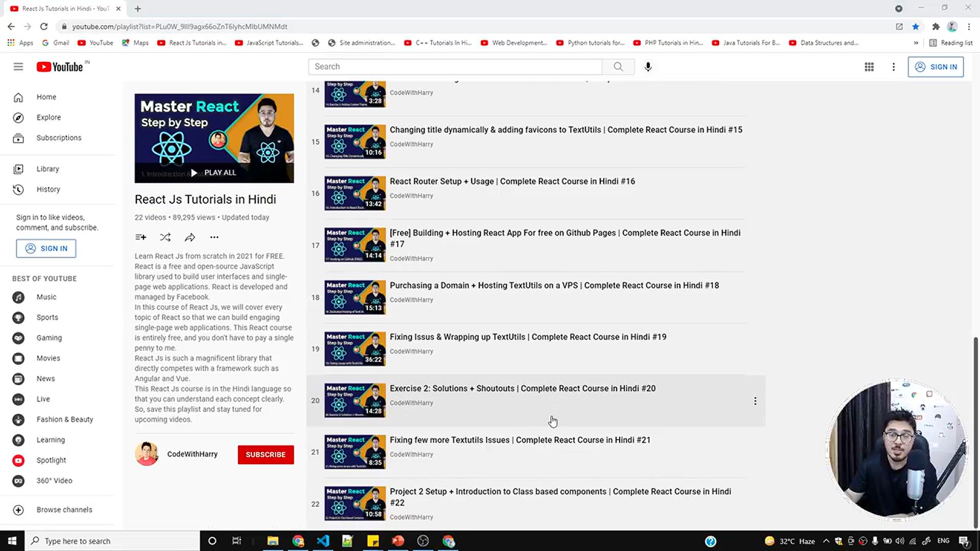Open options menu for video #20
The height and width of the screenshot is (551, 980).
coord(755,401)
